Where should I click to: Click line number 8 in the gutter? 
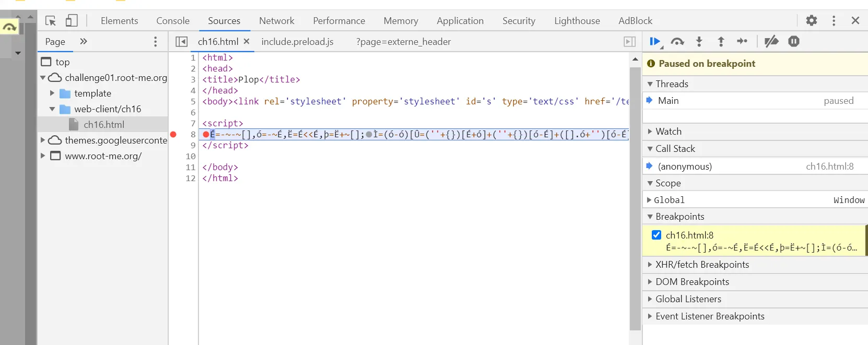tap(193, 134)
